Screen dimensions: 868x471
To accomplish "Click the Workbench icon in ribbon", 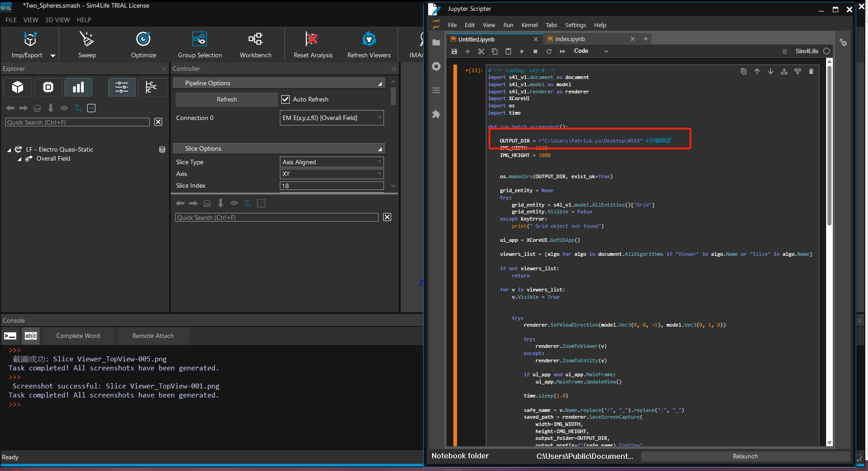I will [256, 40].
